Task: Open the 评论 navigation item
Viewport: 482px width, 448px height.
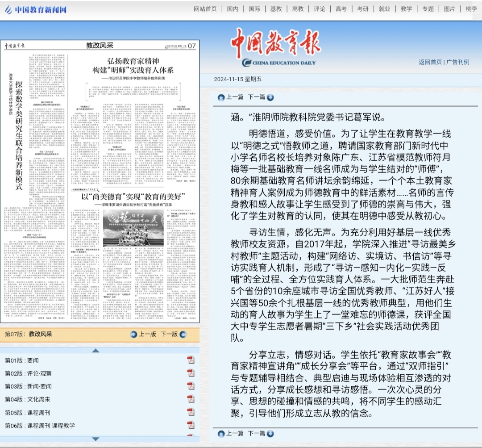Action: point(320,9)
